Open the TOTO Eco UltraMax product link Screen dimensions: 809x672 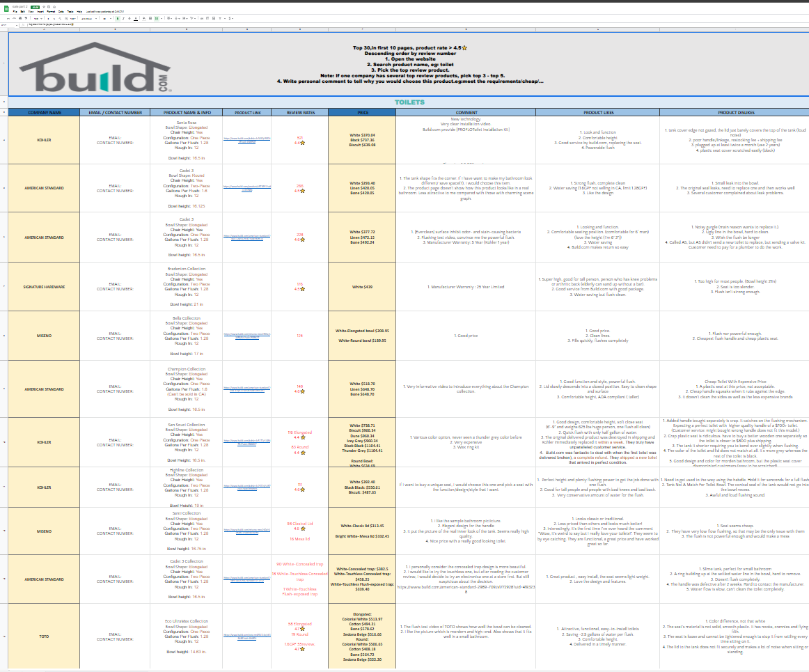[246, 636]
